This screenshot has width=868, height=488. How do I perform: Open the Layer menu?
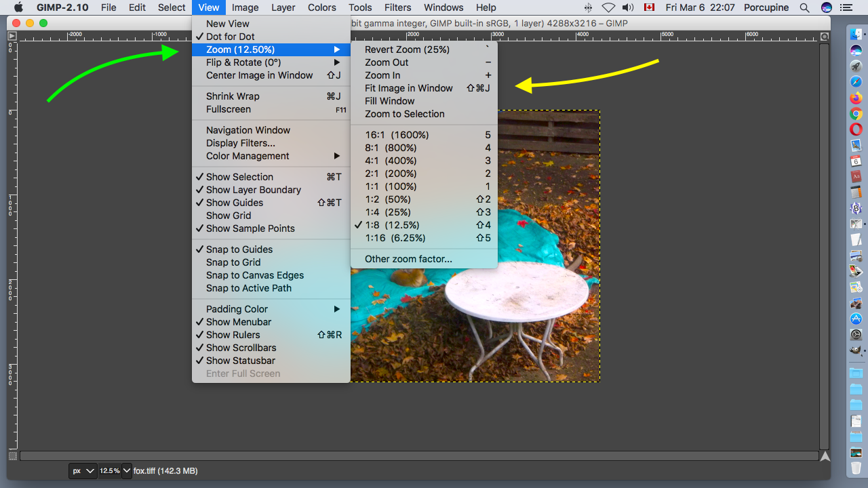coord(283,7)
